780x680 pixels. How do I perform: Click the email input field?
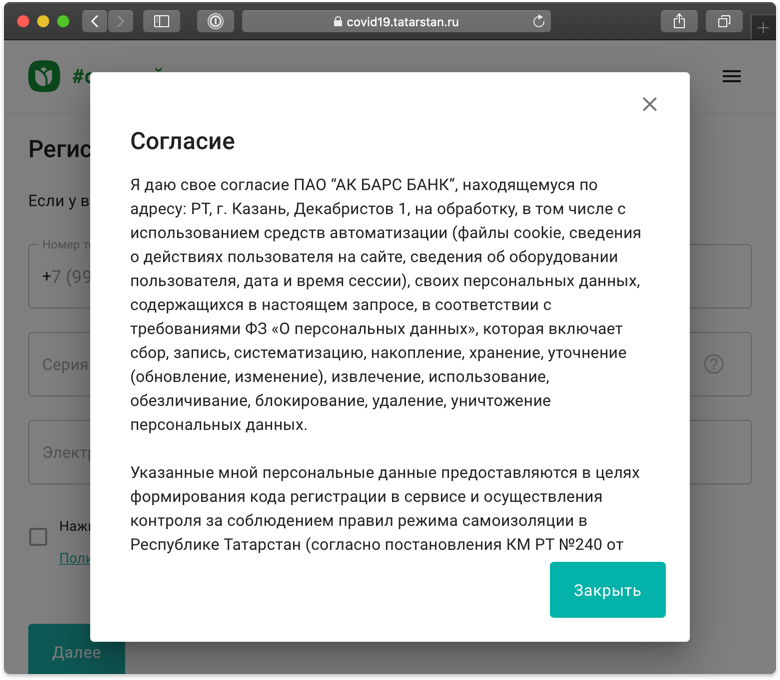coord(60,452)
